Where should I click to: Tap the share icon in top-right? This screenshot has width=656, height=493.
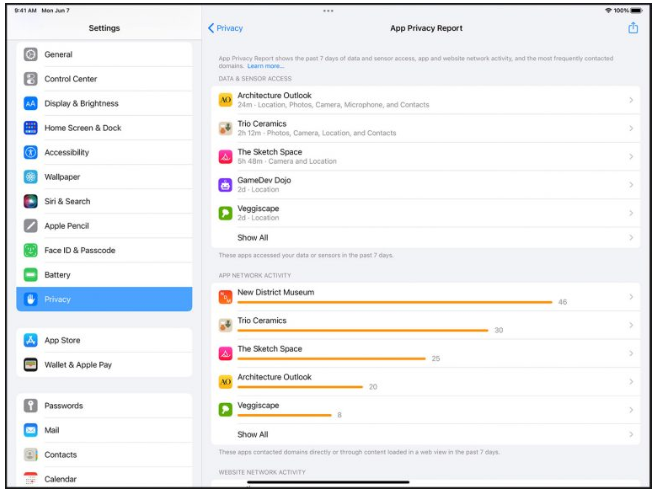[633, 28]
